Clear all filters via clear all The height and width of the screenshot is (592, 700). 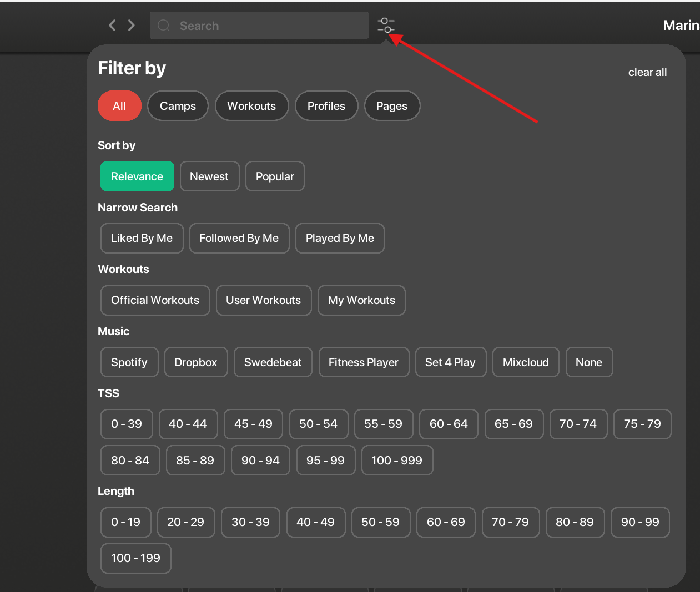coord(647,72)
